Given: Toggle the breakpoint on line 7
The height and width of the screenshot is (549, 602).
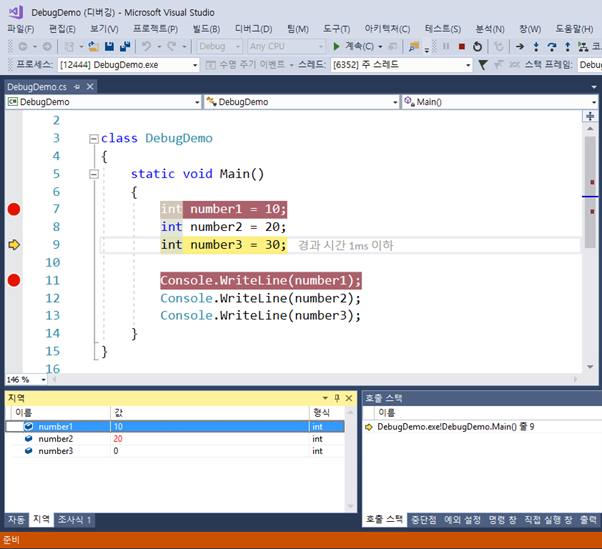Looking at the screenshot, I should pyautogui.click(x=14, y=209).
